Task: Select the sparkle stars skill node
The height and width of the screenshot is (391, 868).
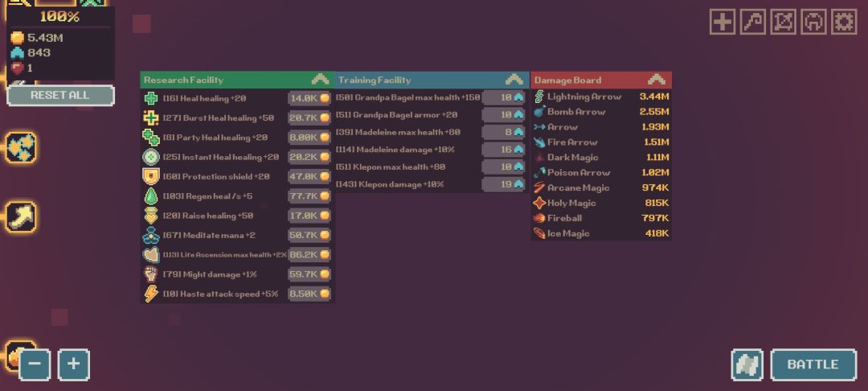Action: (21, 147)
